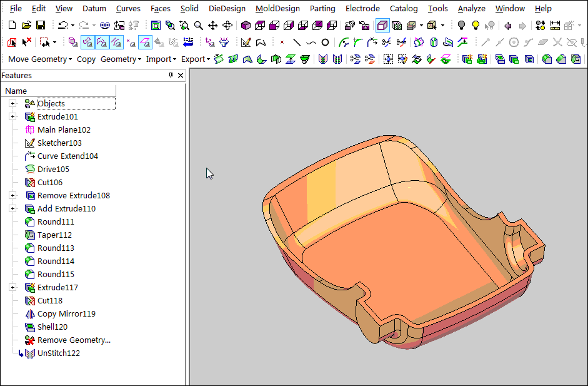The width and height of the screenshot is (588, 386).
Task: Toggle pin on Features panel
Action: (171, 75)
